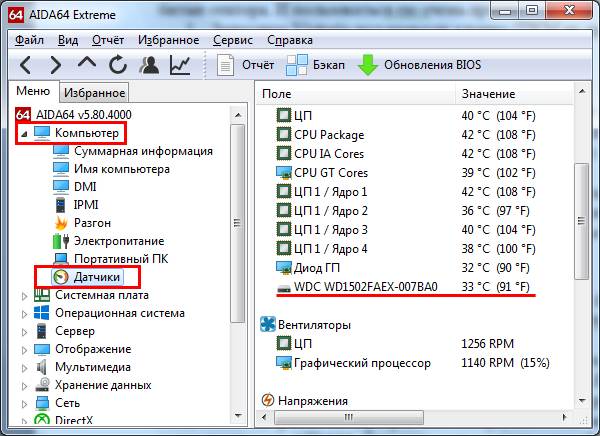The height and width of the screenshot is (436, 600).
Task: Click the graph chart toolbar icon
Action: [x=180, y=65]
